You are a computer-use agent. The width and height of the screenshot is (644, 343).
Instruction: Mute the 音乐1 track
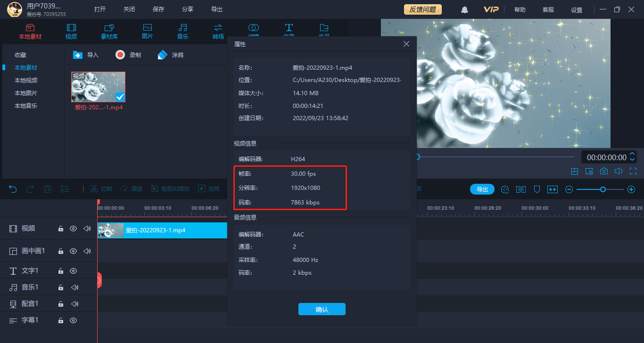[74, 287]
